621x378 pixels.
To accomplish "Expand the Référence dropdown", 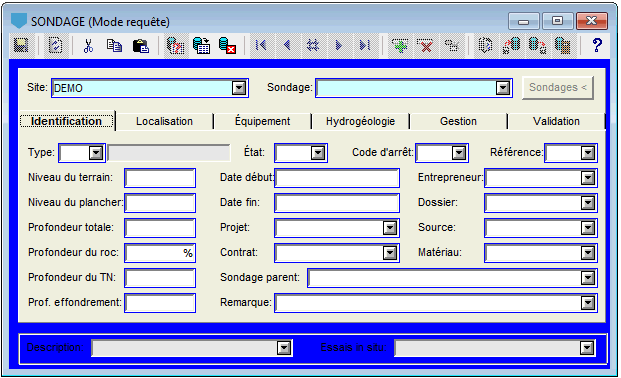I will tap(588, 153).
